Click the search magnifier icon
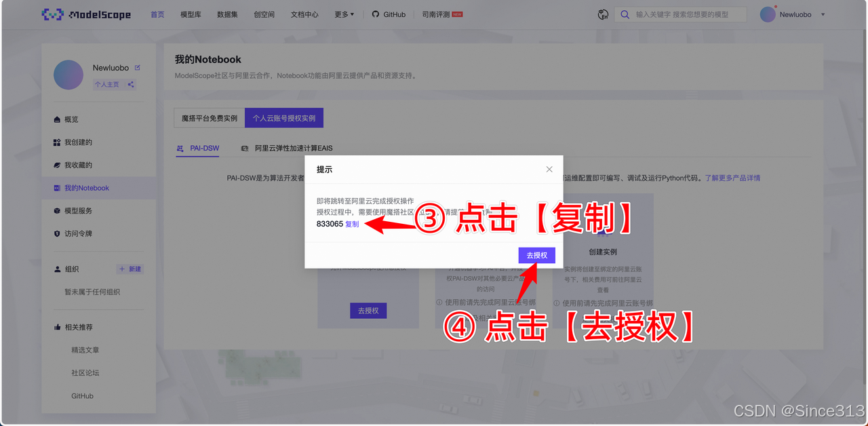 click(x=625, y=14)
